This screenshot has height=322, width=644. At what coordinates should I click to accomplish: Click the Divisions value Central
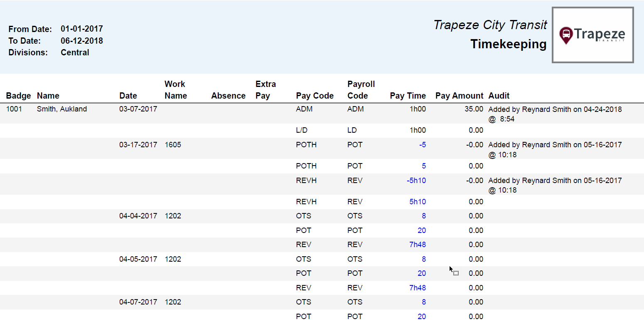(75, 52)
